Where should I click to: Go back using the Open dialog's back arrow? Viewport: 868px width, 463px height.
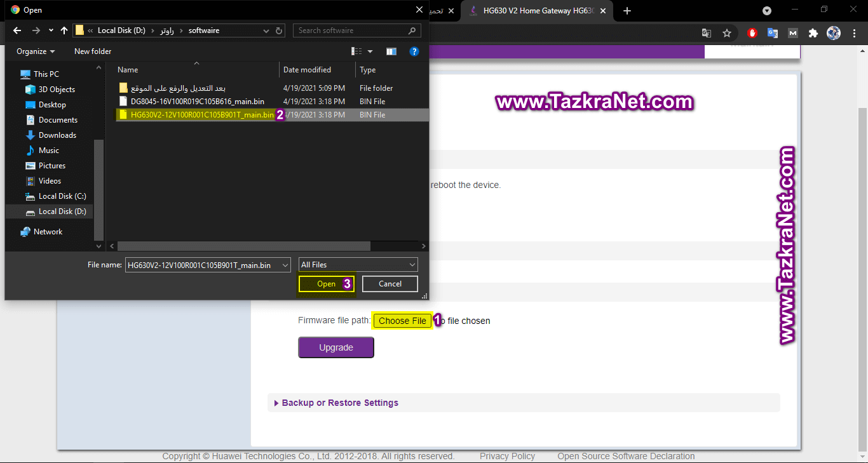tap(17, 30)
